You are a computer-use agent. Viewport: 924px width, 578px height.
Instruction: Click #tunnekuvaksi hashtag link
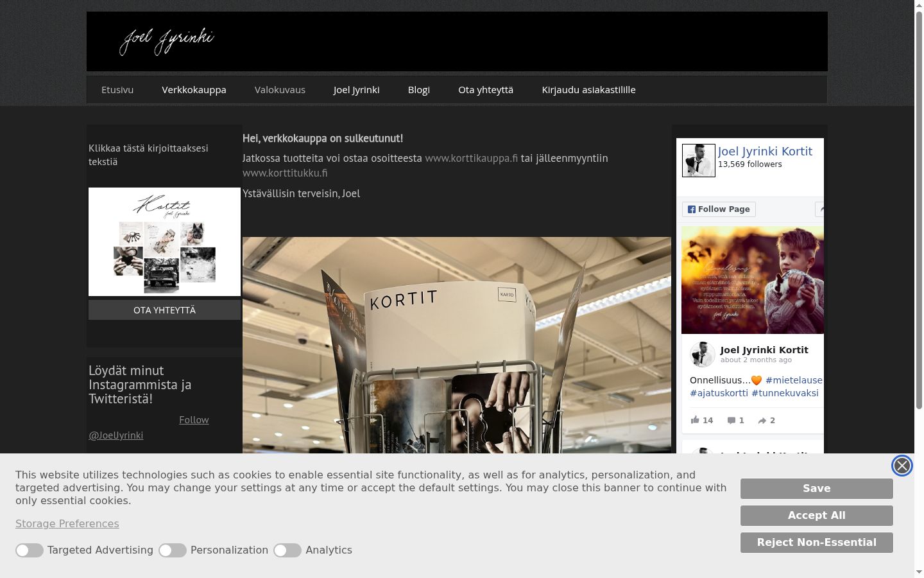(x=785, y=393)
